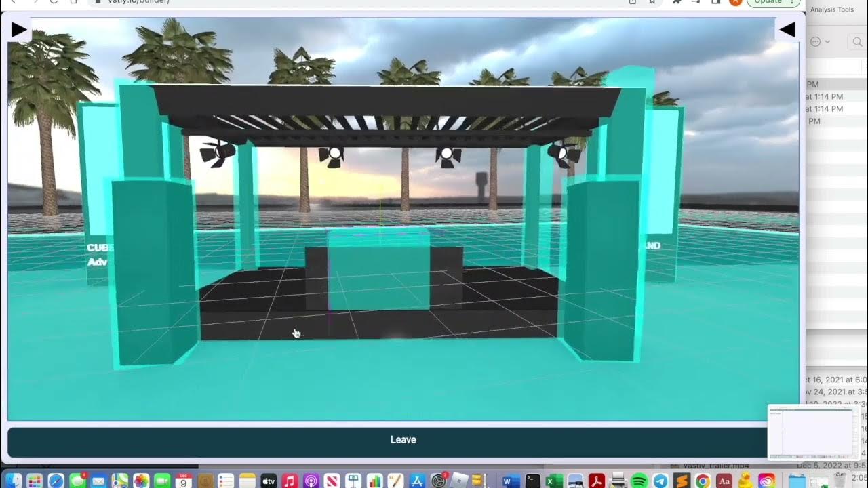Open Apple TV from the Dock
Viewport: 868px width, 488px height.
(269, 481)
